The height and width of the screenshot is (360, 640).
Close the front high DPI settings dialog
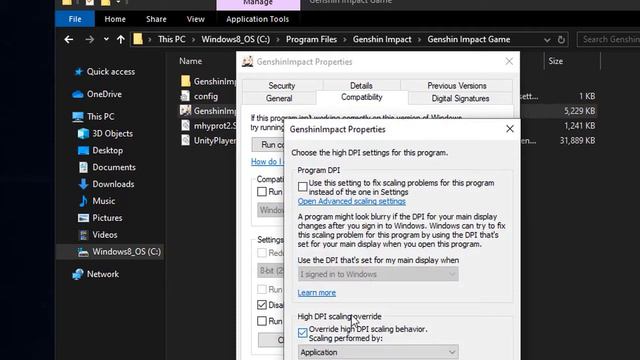510,129
